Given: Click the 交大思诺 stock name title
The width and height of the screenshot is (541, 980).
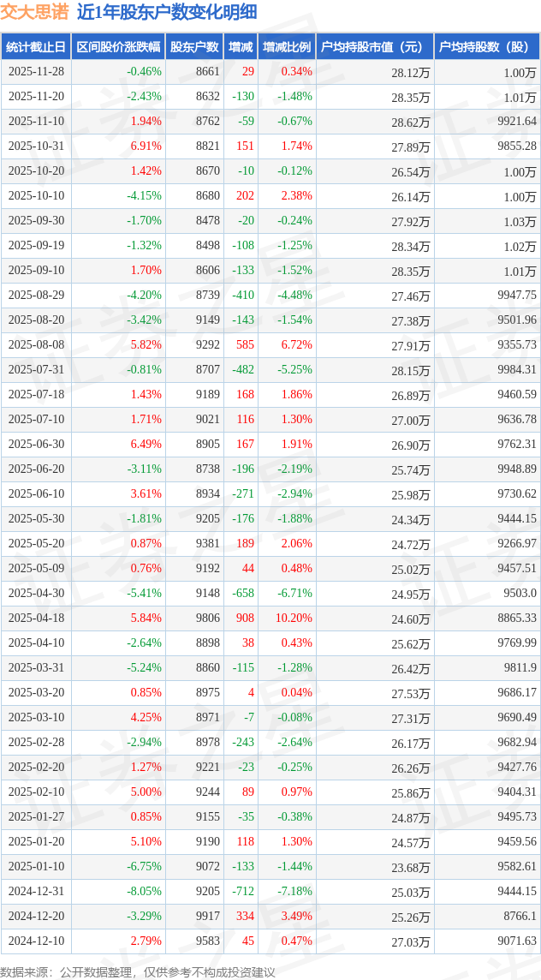Looking at the screenshot, I should (35, 12).
